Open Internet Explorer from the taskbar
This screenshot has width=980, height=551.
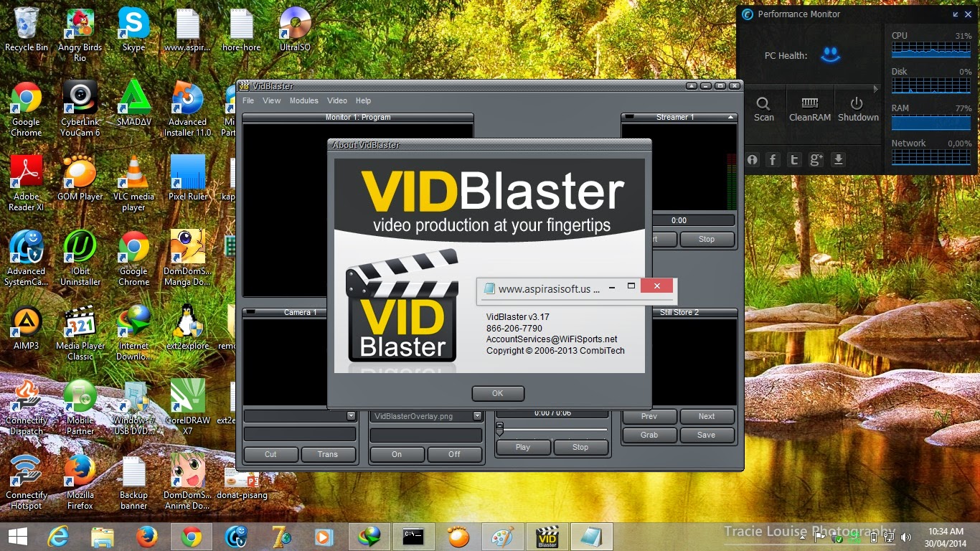[x=58, y=537]
